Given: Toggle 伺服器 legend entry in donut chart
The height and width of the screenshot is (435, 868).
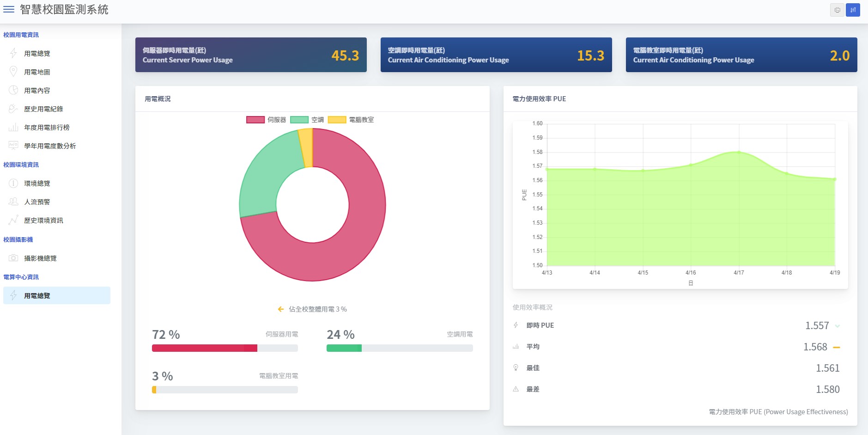Looking at the screenshot, I should click(266, 120).
